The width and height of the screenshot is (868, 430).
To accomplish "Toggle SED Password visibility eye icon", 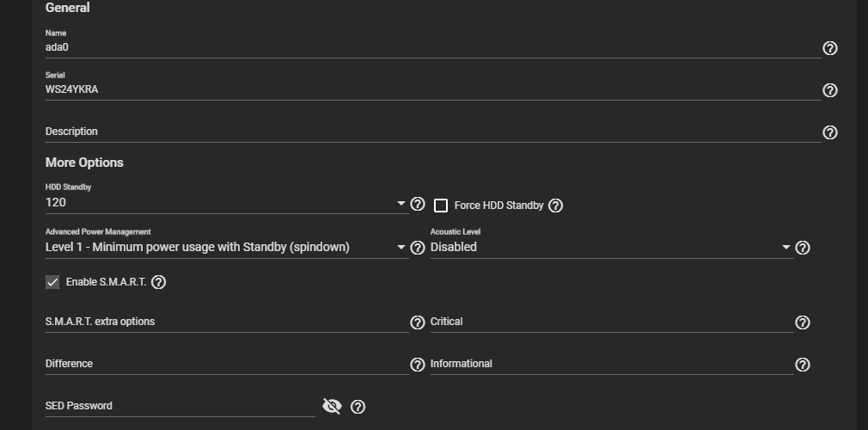I will (332, 406).
